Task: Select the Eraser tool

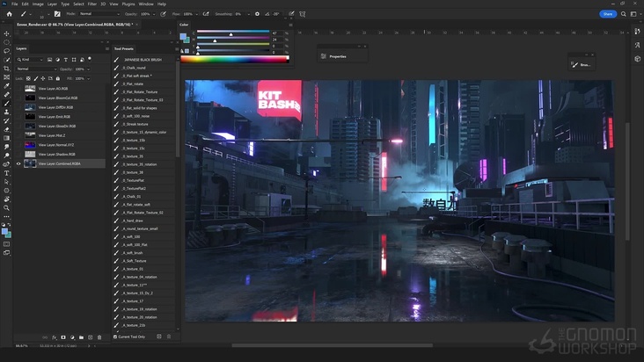Action: pos(6,129)
